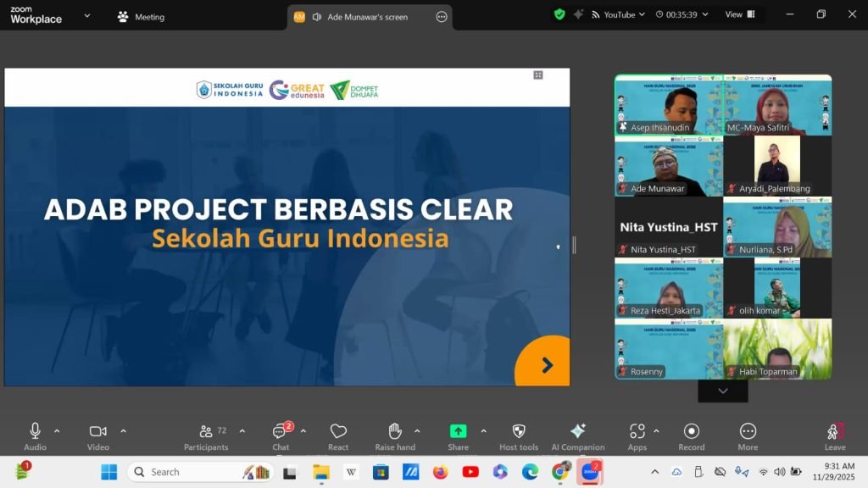Toggle Raise hand
The image size is (868, 488).
(x=395, y=432)
